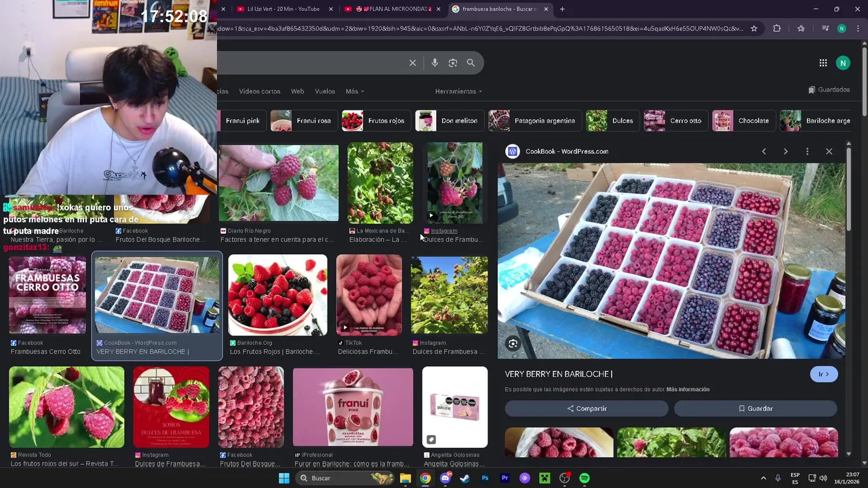Open Angelita Golosinas product thumbnail
The height and width of the screenshot is (488, 868).
click(455, 407)
